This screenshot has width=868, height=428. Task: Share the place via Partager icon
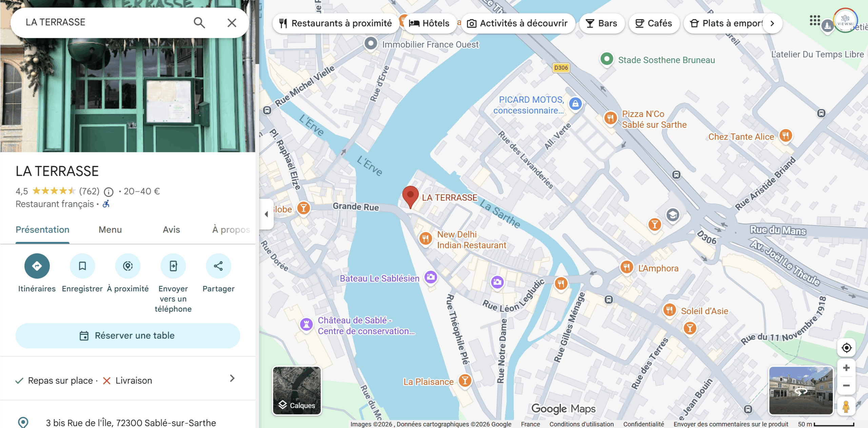point(218,266)
